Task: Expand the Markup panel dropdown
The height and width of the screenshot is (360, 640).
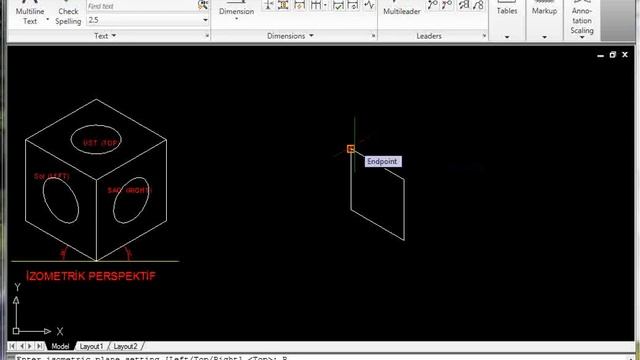Action: [x=544, y=37]
